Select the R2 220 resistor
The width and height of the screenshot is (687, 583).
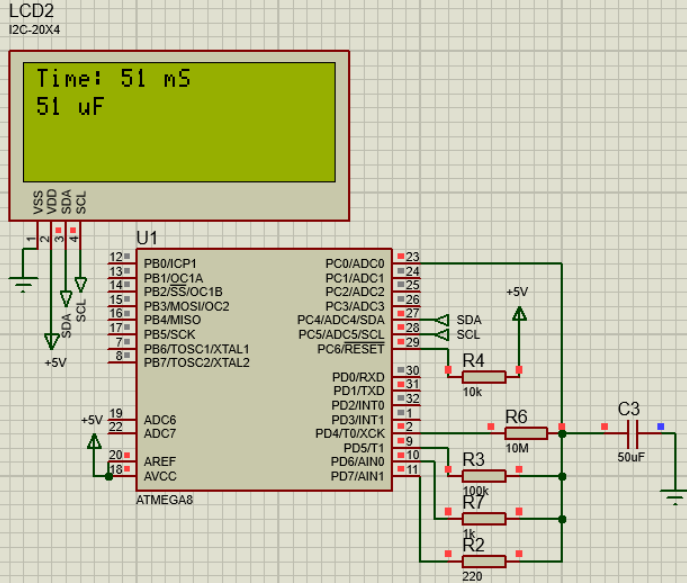pyautogui.click(x=484, y=561)
